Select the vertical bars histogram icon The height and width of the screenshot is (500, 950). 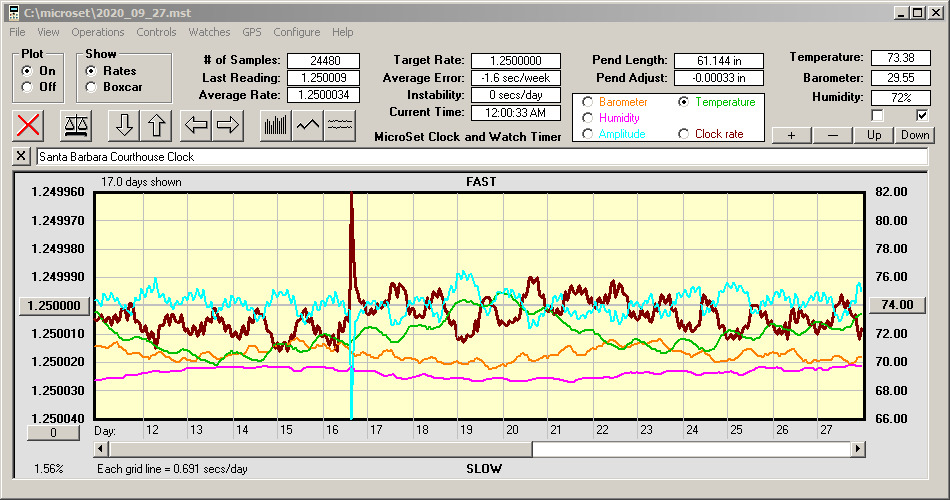coord(275,125)
